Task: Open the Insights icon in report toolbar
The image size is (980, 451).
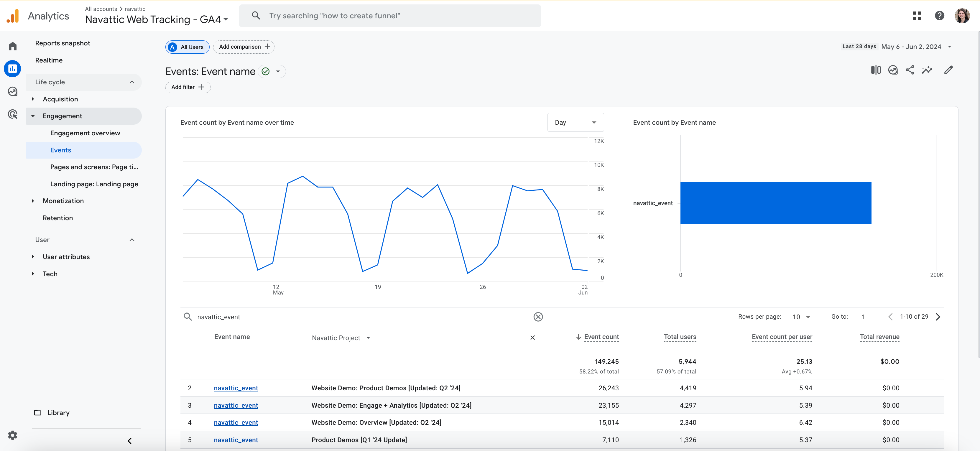Action: tap(893, 70)
